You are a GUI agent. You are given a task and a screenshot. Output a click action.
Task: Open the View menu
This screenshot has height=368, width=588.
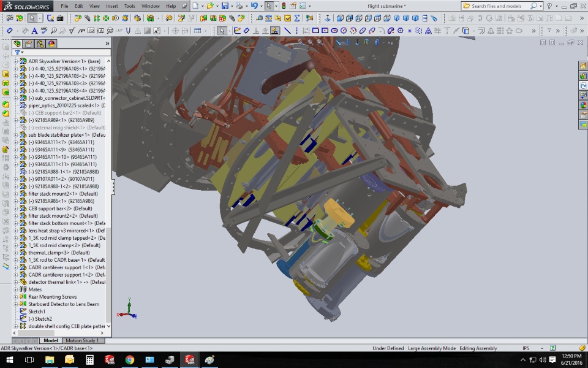[x=94, y=6]
